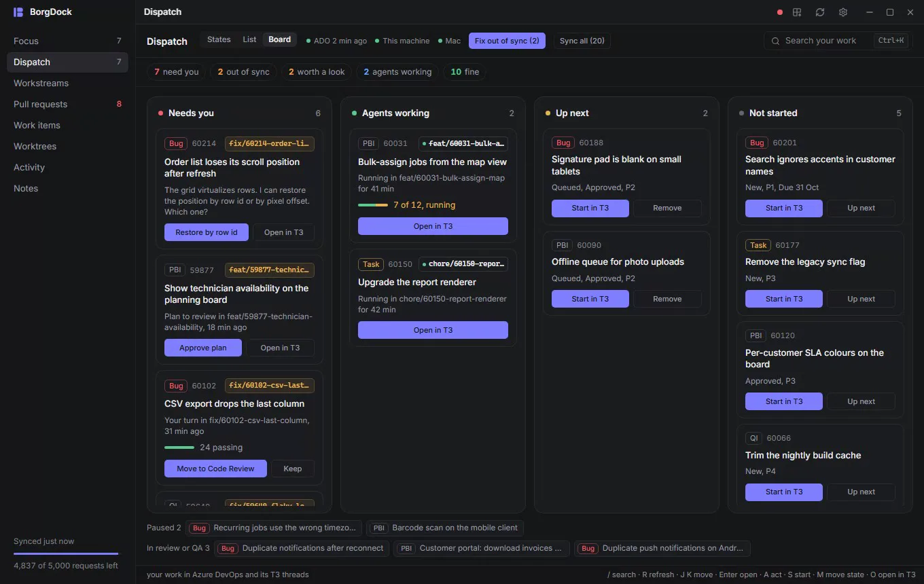
Task: Focus the "Search your work" field
Action: [837, 41]
